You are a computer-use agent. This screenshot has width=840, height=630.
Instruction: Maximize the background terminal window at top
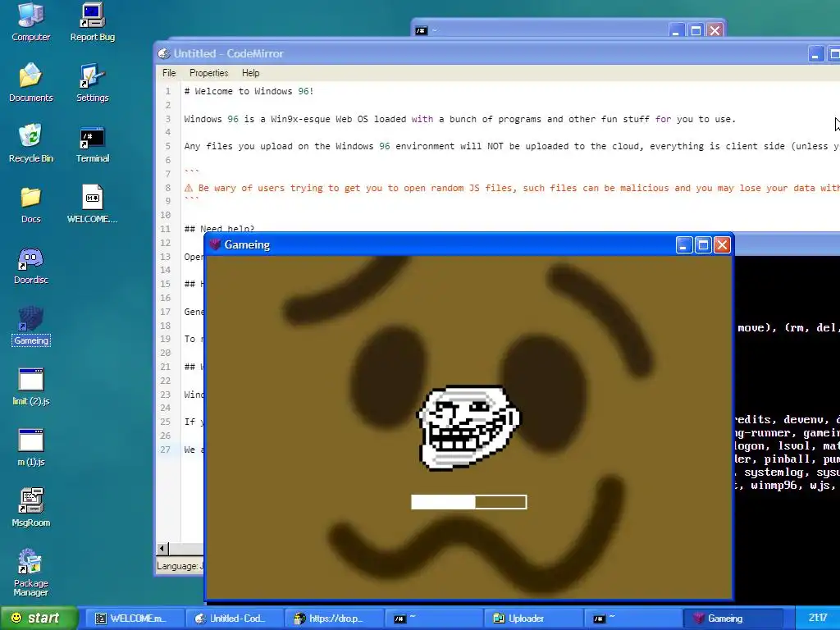pos(696,30)
